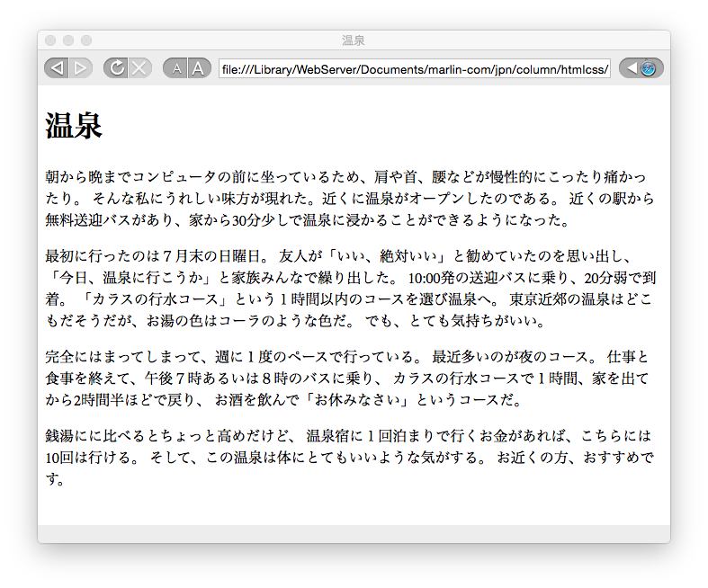Click the window title 温泉 in title bar
The height and width of the screenshot is (588, 708).
click(354, 40)
